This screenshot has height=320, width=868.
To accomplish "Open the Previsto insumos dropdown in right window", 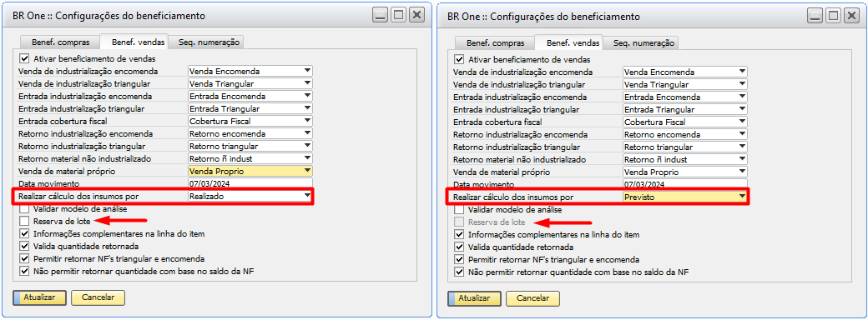I will click(684, 197).
